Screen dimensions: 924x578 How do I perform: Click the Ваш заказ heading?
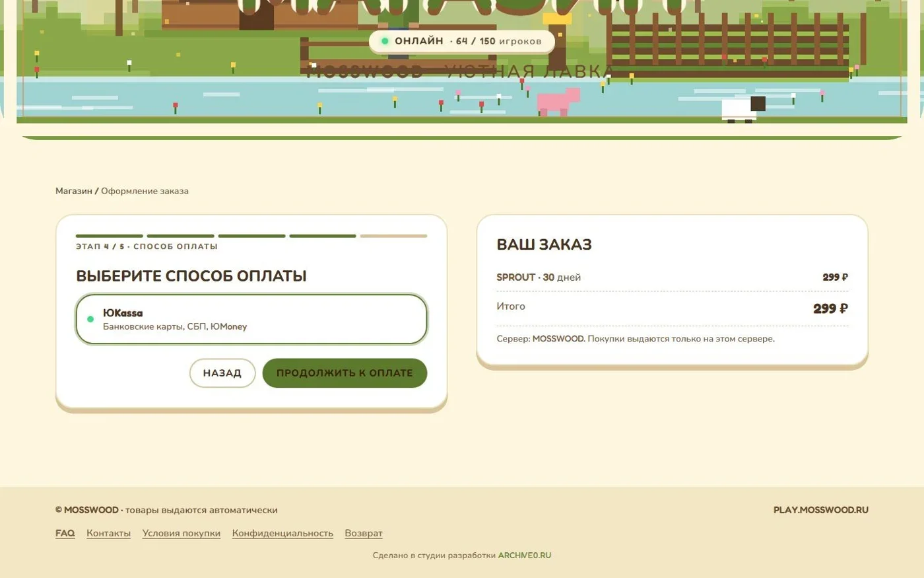pyautogui.click(x=544, y=244)
